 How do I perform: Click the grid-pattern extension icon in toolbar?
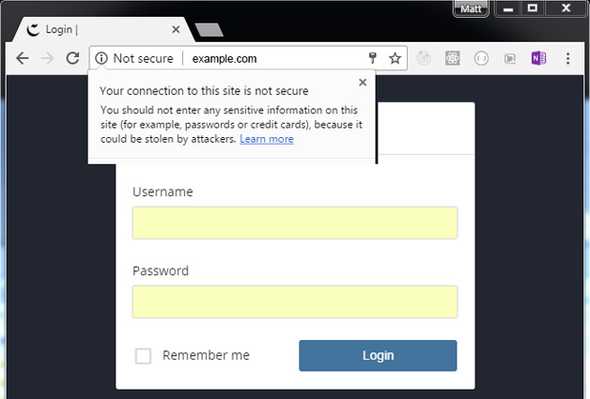point(452,58)
